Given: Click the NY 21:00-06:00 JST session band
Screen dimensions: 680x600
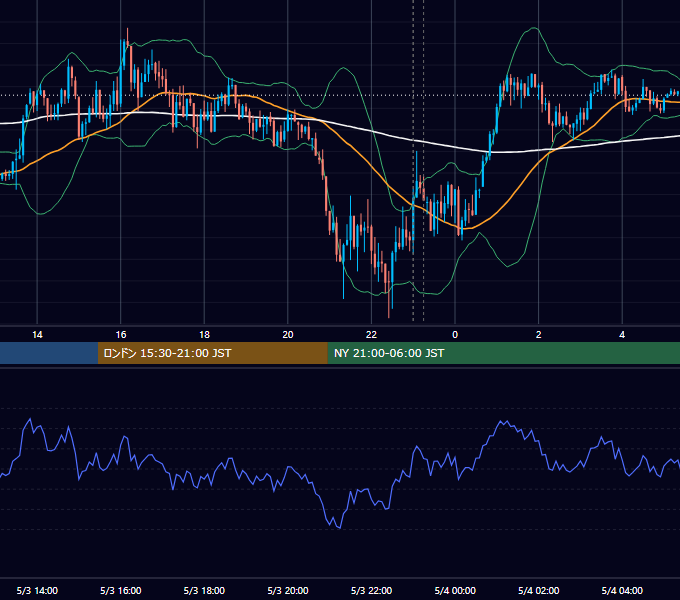Looking at the screenshot, I should (x=503, y=353).
